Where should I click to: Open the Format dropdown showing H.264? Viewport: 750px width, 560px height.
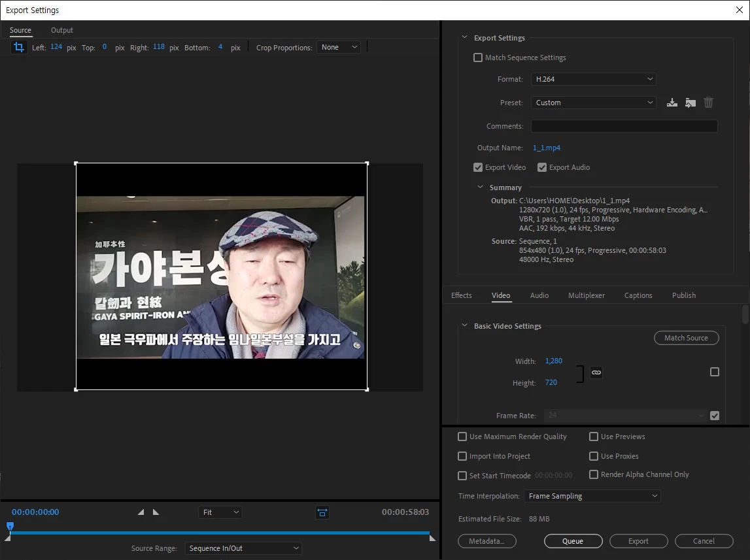593,79
